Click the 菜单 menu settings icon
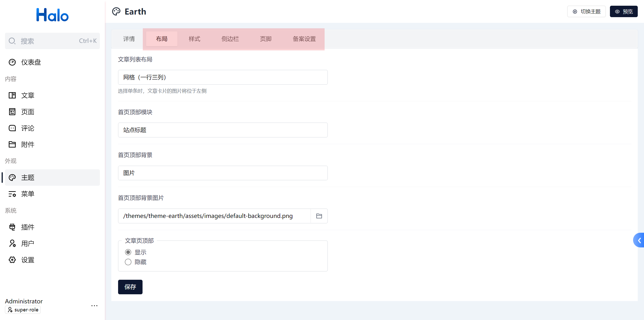The height and width of the screenshot is (320, 644). point(12,194)
